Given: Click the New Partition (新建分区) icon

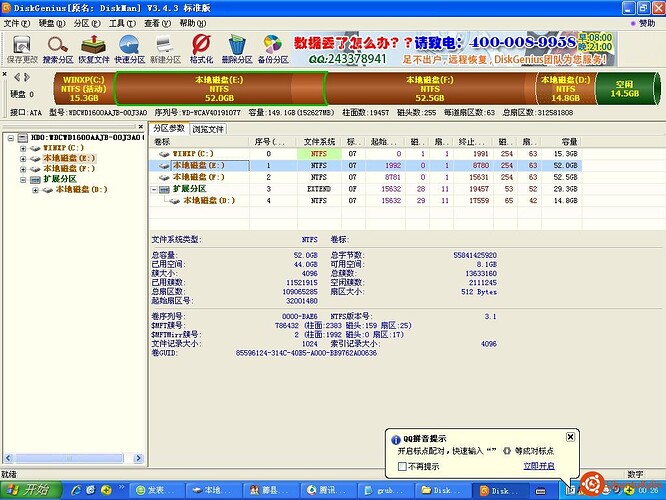Looking at the screenshot, I should 165,47.
